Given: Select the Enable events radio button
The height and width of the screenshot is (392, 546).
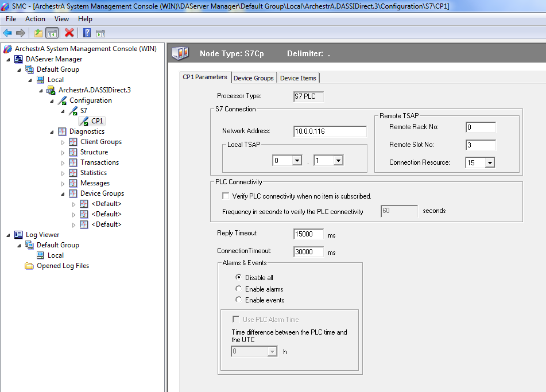Looking at the screenshot, I should [x=239, y=300].
